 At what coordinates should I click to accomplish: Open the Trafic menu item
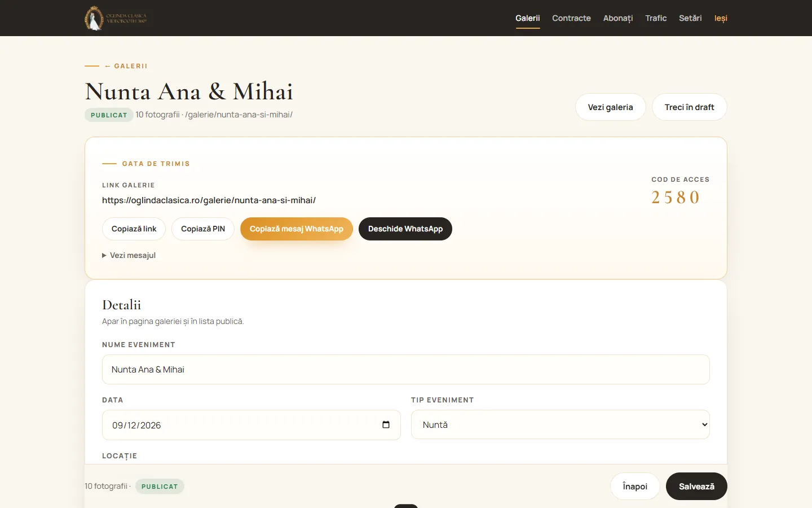point(656,18)
